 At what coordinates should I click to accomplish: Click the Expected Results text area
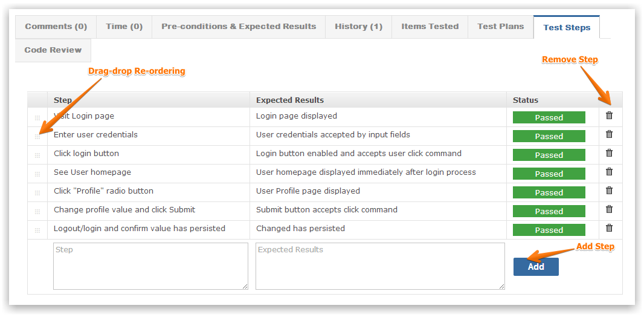[380, 266]
